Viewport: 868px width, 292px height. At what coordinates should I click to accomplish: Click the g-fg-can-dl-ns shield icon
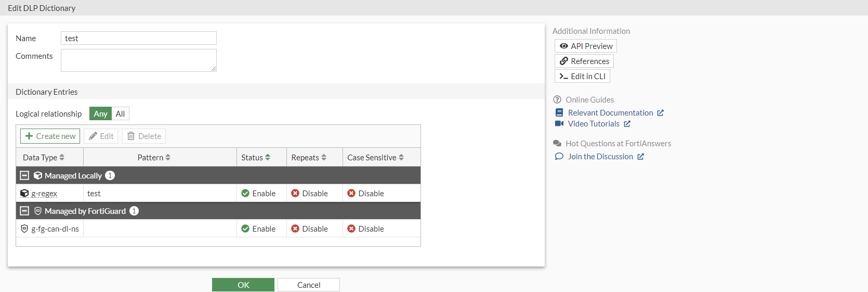coord(24,229)
